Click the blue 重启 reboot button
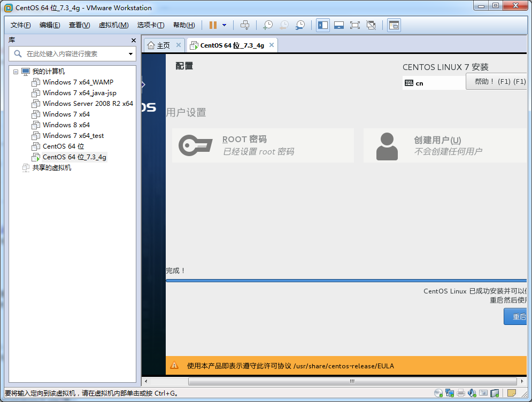Screen dimensions: 532x402 coord(515,316)
